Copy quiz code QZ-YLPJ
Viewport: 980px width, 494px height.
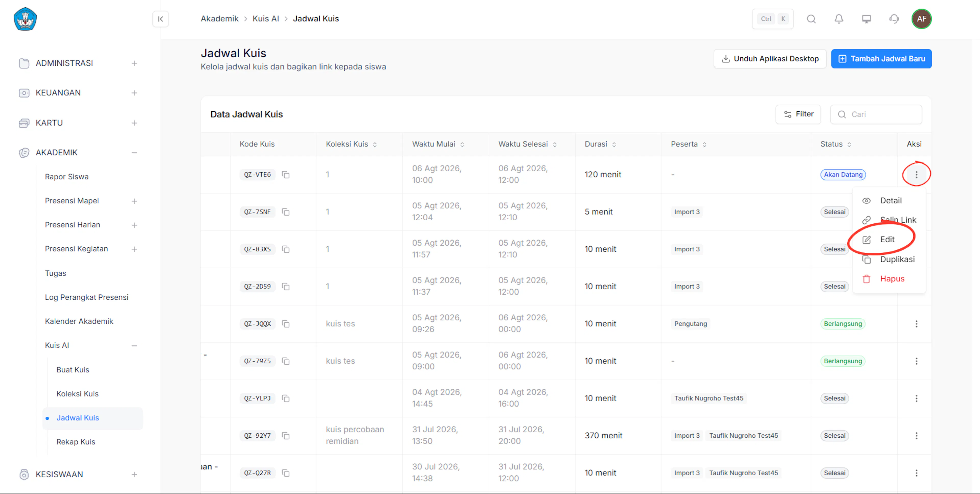pos(286,398)
